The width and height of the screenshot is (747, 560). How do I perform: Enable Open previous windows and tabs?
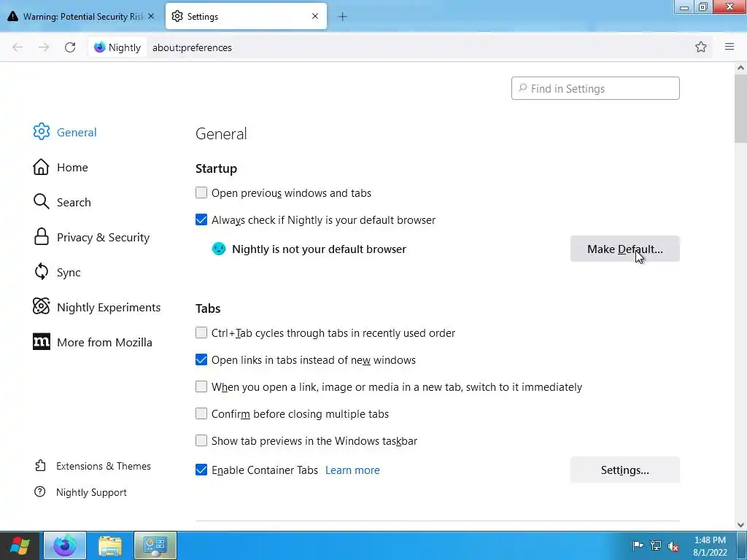(201, 192)
